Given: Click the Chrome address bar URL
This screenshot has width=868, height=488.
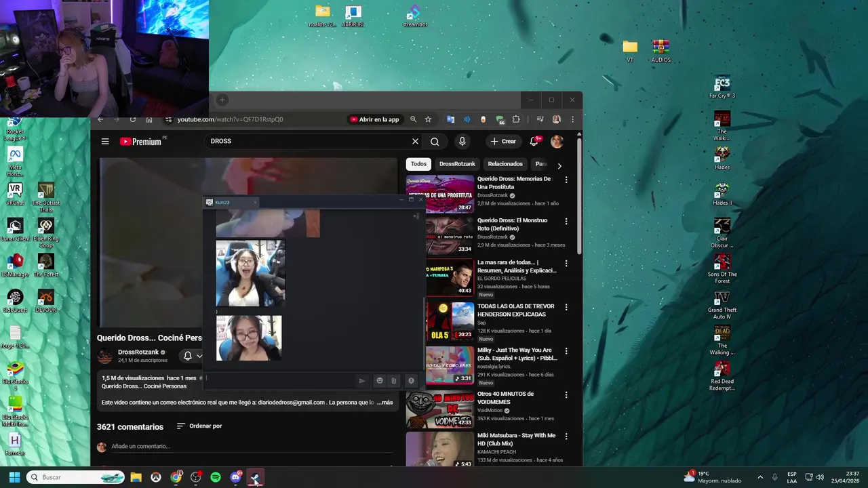Looking at the screenshot, I should click(230, 119).
